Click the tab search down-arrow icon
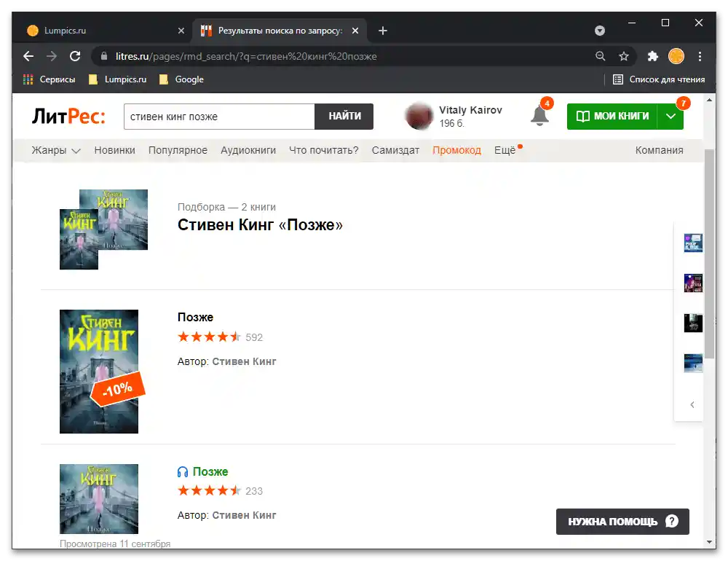728x561 pixels. pos(600,31)
